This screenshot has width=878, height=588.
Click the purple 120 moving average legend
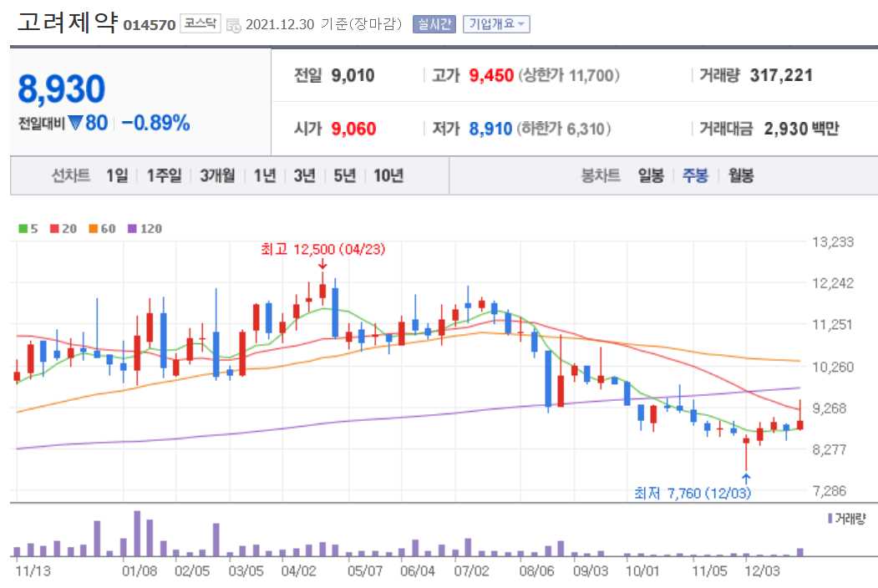145,229
